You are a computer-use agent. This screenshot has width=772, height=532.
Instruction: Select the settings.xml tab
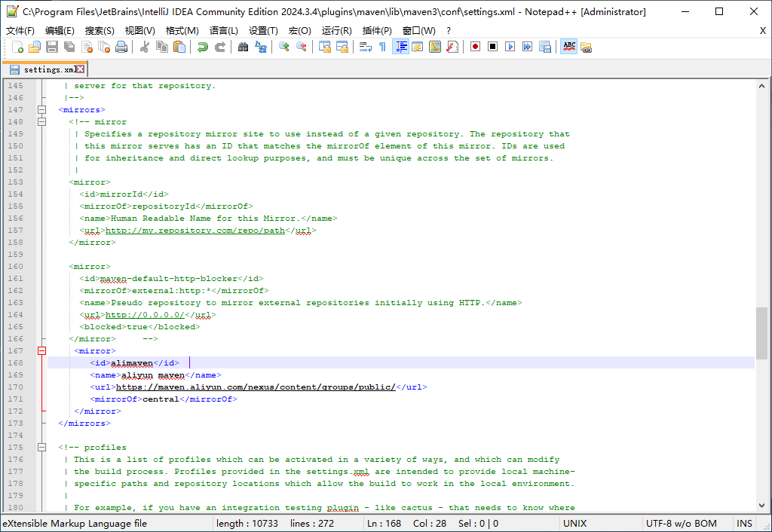coord(45,69)
